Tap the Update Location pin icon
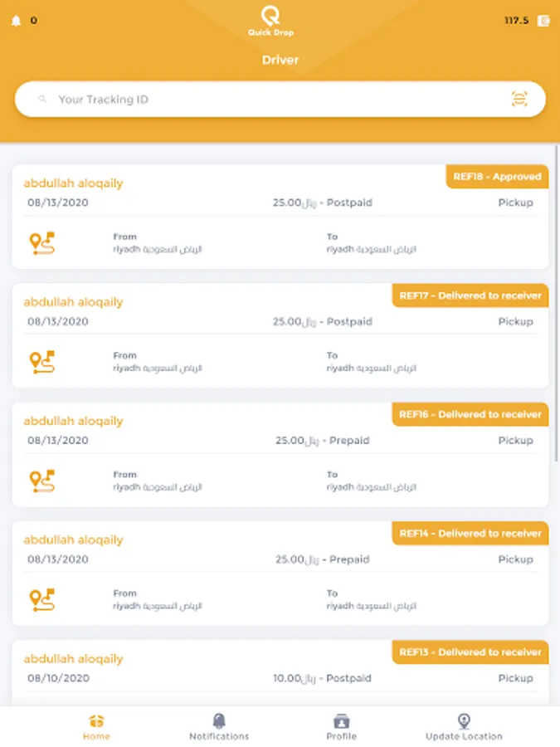The image size is (560, 747). tap(463, 720)
